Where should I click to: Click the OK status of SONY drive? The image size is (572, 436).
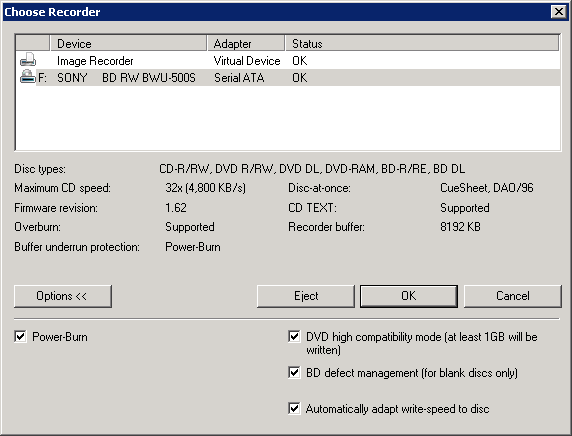click(x=299, y=78)
